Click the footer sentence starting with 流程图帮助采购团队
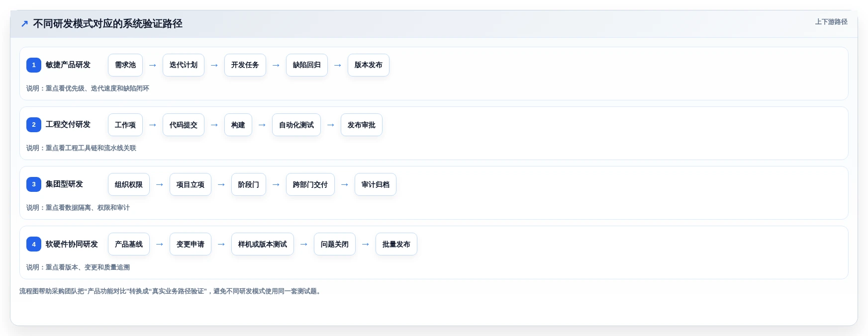This screenshot has height=336, width=868. [x=171, y=291]
